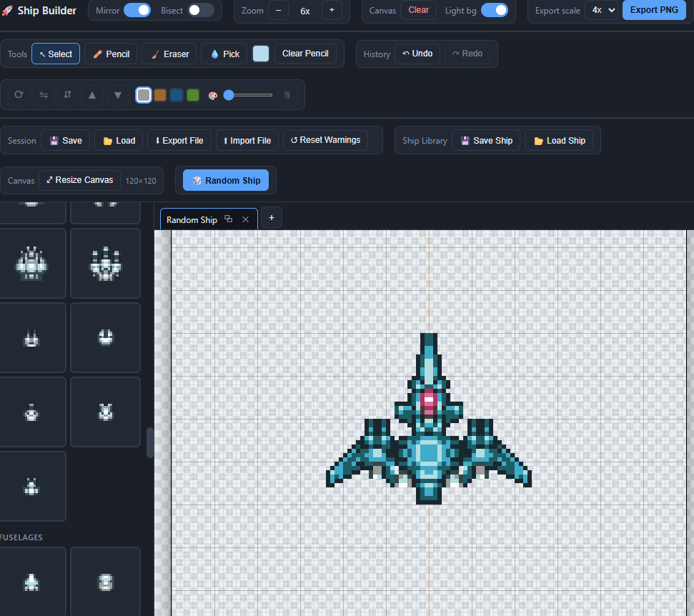The height and width of the screenshot is (616, 694).
Task: Click the flip vertical arrows icon
Action: pos(67,95)
